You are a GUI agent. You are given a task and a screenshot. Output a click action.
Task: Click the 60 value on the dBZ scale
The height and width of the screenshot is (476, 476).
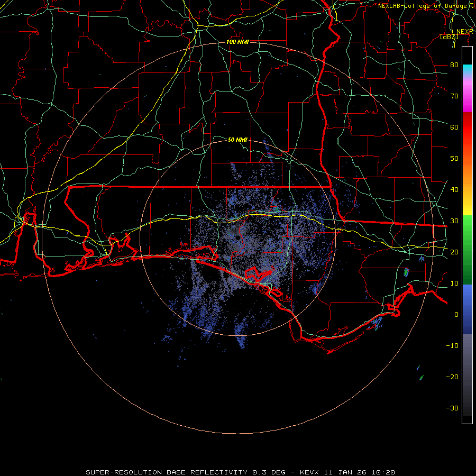point(454,127)
